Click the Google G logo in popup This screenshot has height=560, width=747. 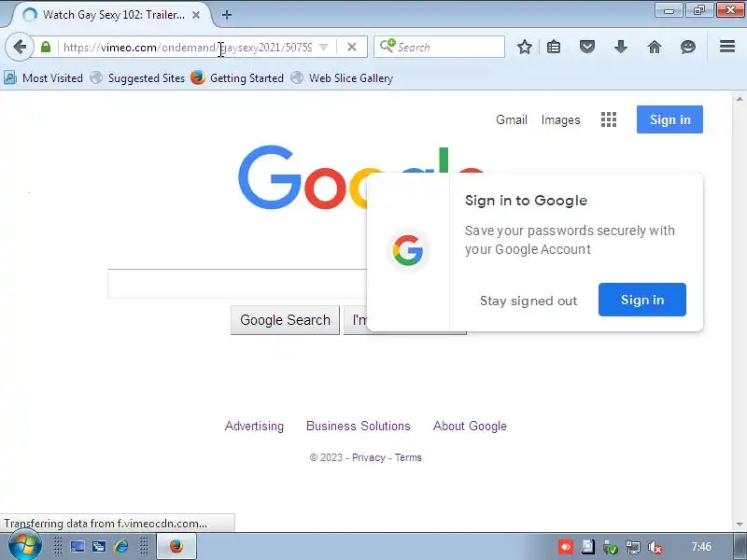point(408,250)
